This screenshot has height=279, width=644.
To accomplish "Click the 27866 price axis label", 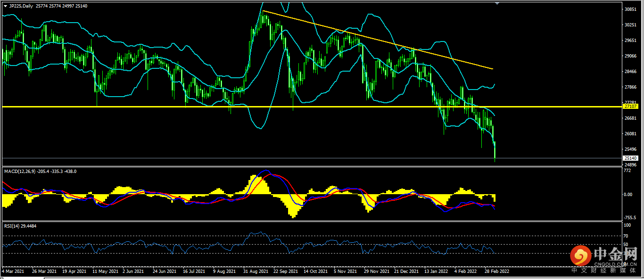I will pos(630,87).
